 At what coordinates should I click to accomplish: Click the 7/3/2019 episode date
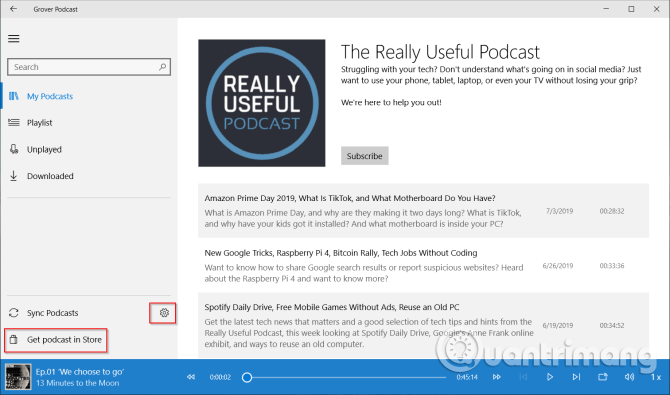pos(559,211)
